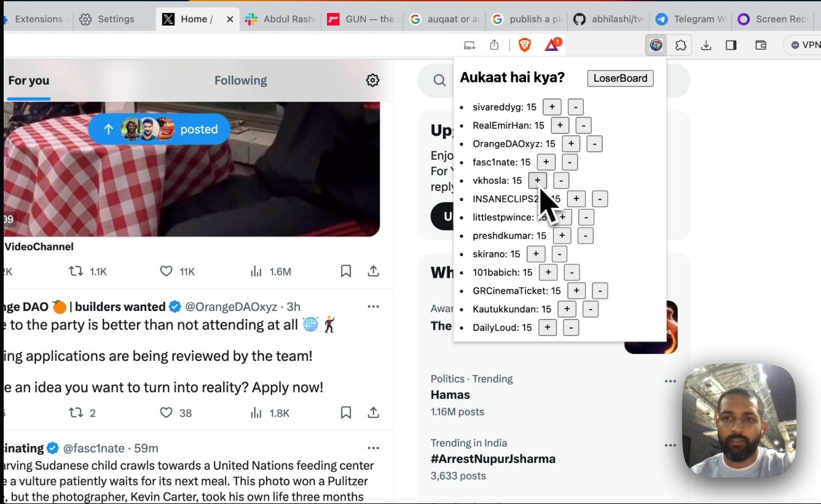Increase 101babich score with plus
This screenshot has width=821, height=504.
click(548, 272)
